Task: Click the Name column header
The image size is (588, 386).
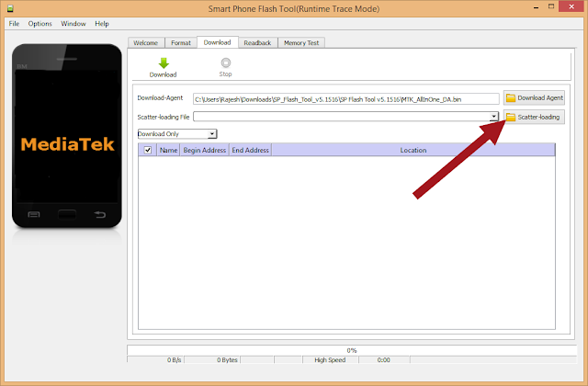Action: [x=168, y=150]
